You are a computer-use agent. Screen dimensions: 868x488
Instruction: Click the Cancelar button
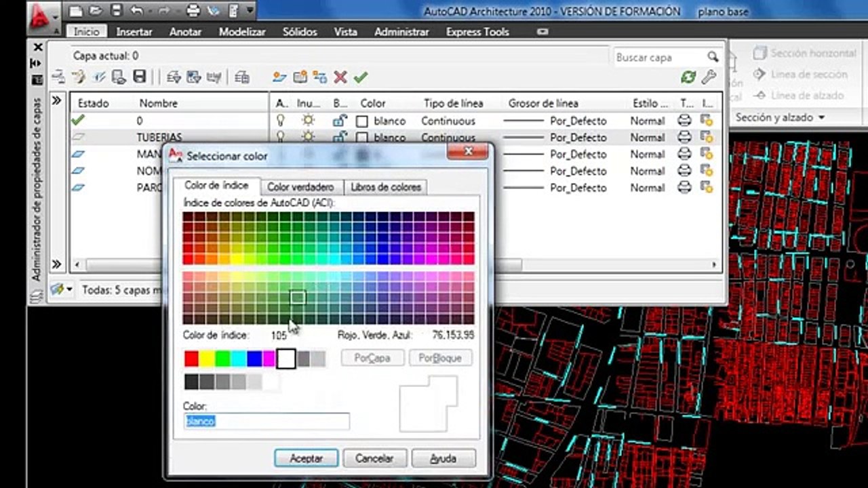(374, 458)
